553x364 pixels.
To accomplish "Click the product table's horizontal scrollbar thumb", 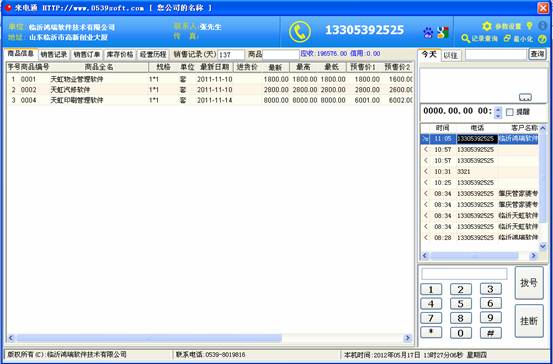I will click(148, 338).
